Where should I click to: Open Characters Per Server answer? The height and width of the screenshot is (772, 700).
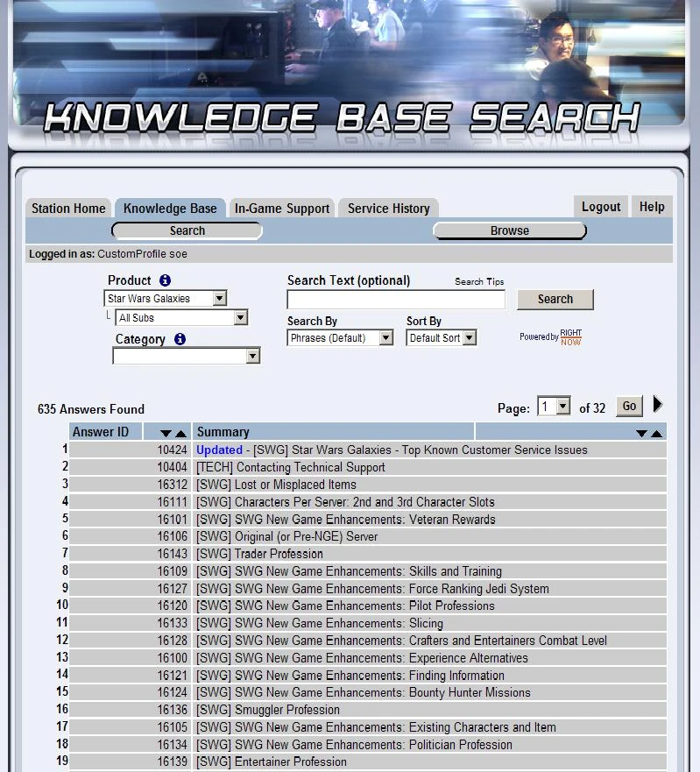[345, 502]
